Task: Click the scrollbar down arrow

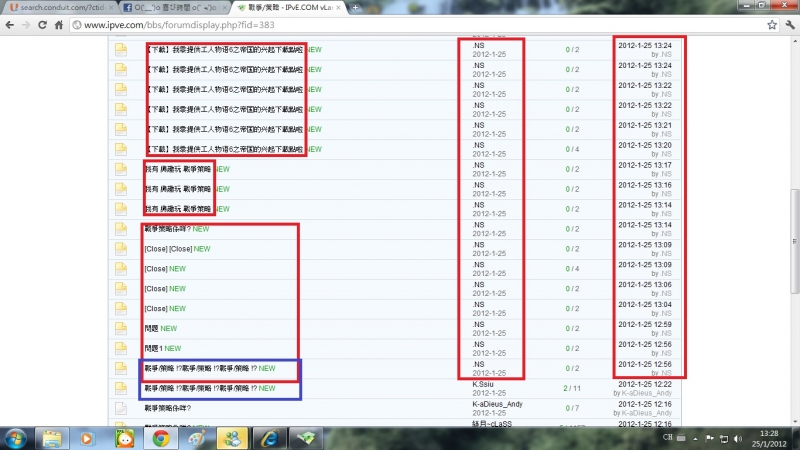Action: click(x=794, y=421)
